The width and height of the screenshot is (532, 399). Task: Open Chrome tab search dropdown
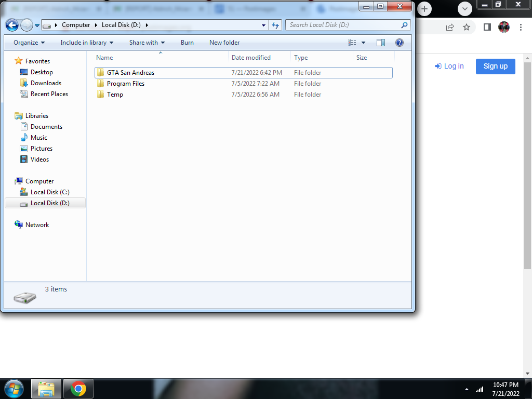pyautogui.click(x=465, y=9)
